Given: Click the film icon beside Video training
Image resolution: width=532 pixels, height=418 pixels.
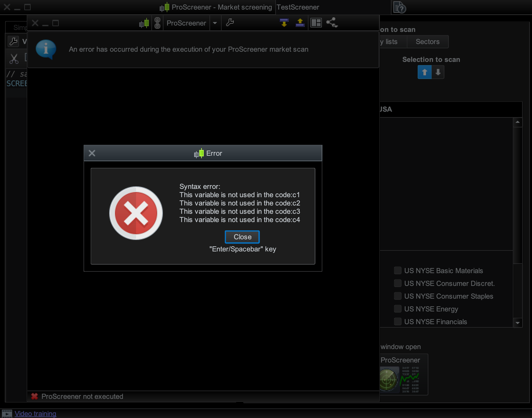Looking at the screenshot, I should point(7,414).
